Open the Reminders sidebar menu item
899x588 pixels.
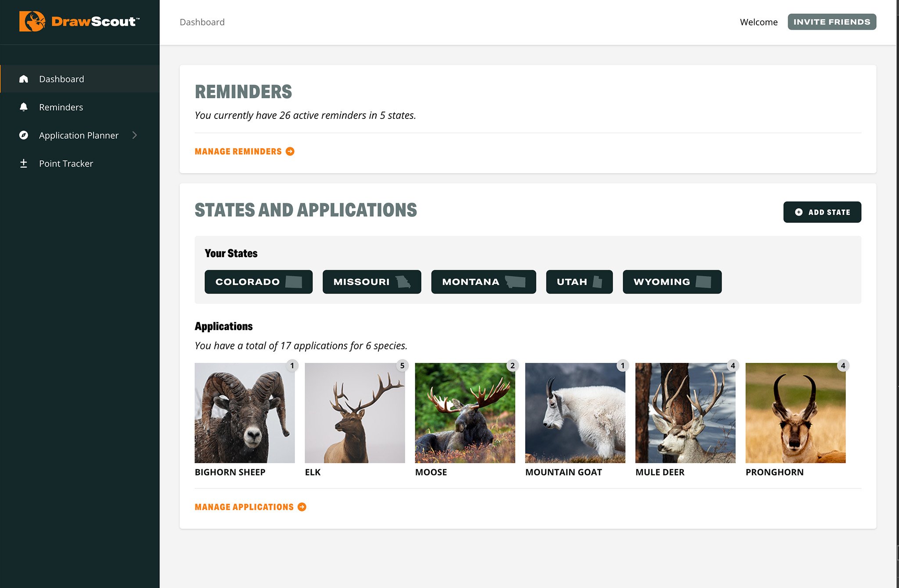(61, 107)
